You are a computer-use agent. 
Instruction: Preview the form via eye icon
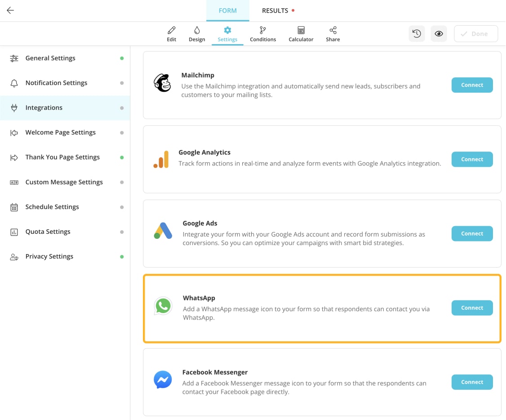439,33
